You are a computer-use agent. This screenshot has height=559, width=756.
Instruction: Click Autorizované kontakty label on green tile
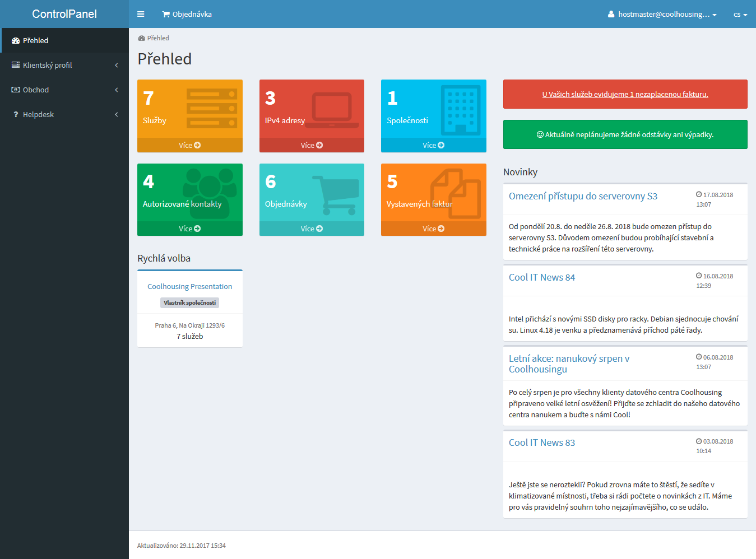pyautogui.click(x=182, y=204)
